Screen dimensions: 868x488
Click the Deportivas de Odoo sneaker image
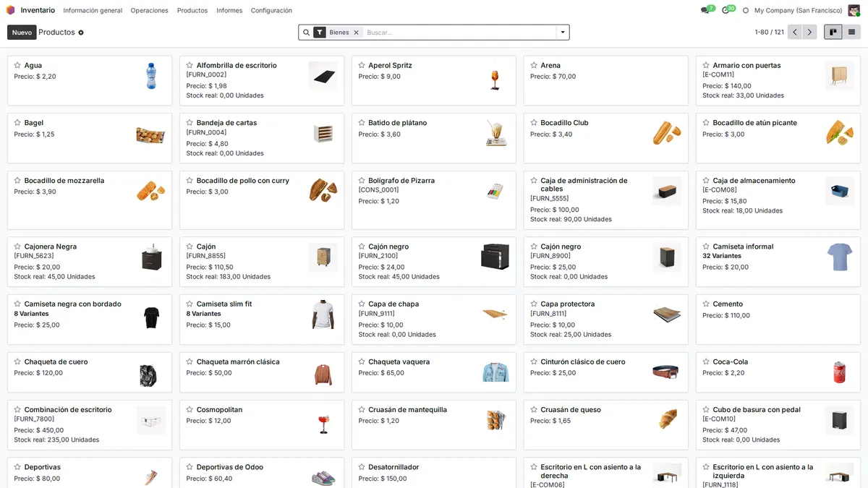click(323, 477)
